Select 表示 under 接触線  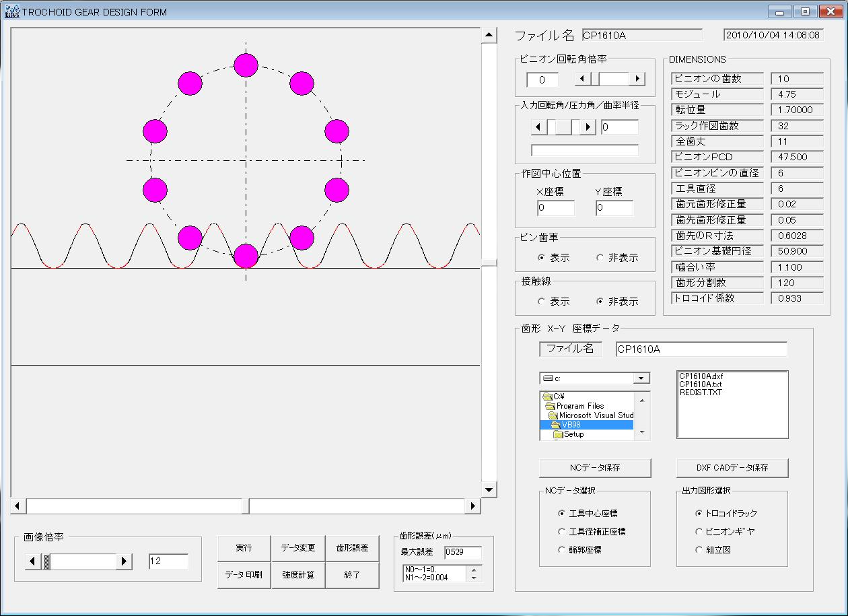542,302
